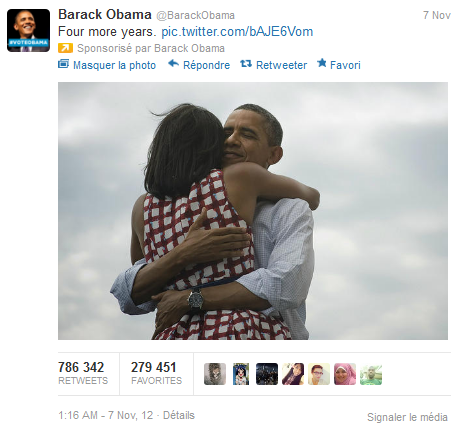Click the Répondre reply link
The width and height of the screenshot is (457, 429).
[206, 65]
